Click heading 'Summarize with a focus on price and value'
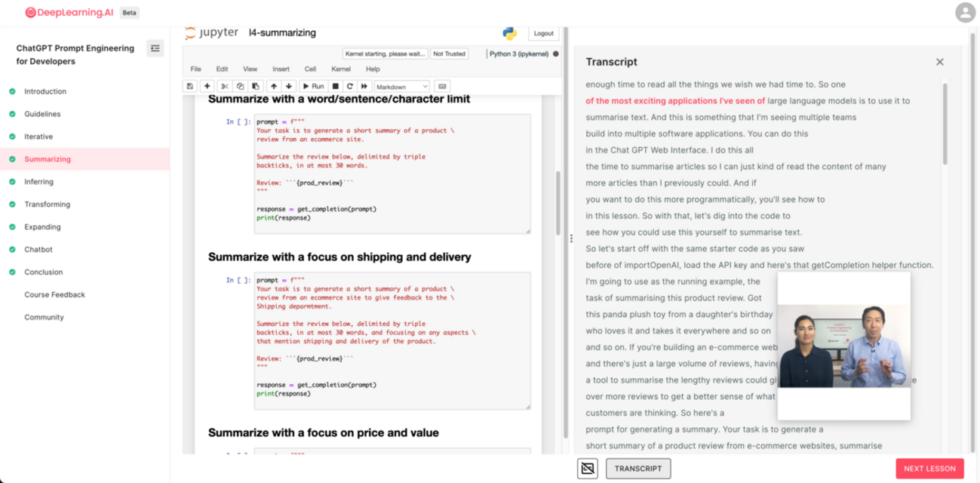Screen dimensions: 980x483 [323, 432]
